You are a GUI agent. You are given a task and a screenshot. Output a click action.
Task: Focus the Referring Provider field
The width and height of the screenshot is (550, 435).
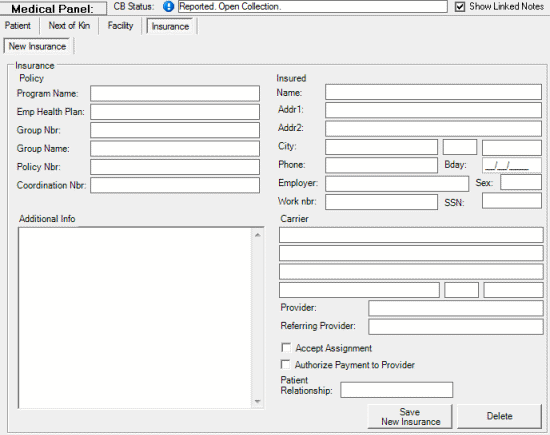(x=456, y=327)
